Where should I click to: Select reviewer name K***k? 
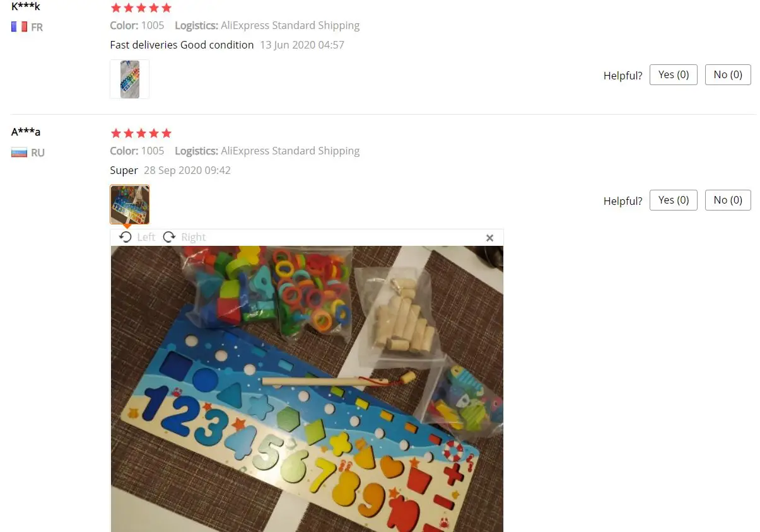click(26, 6)
